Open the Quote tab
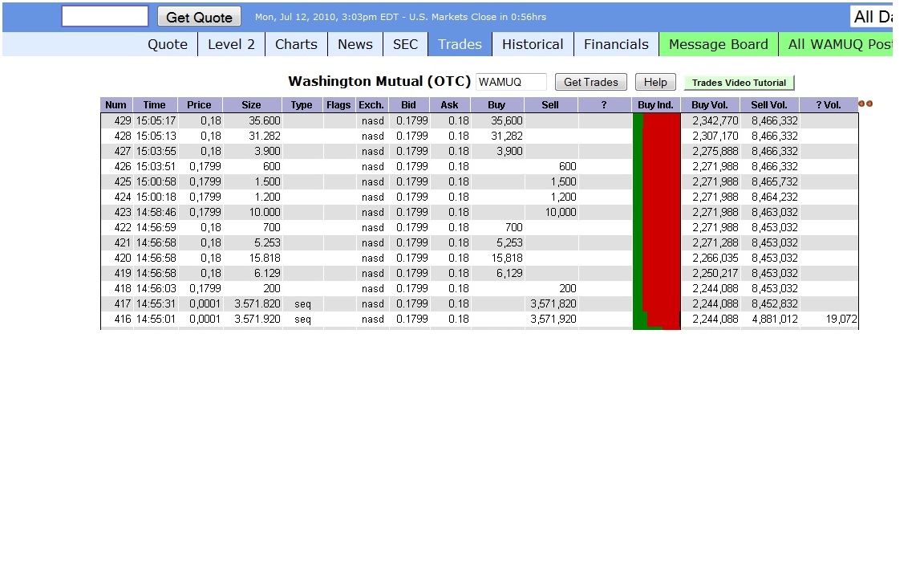Image resolution: width=924 pixels, height=578 pixels. click(x=168, y=44)
